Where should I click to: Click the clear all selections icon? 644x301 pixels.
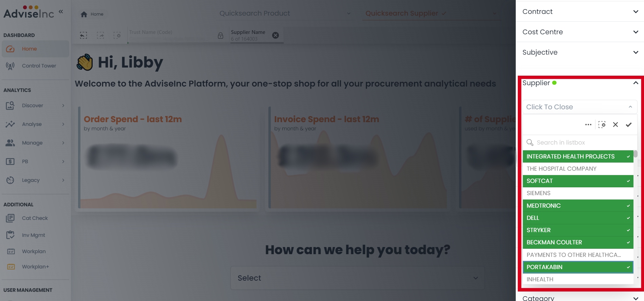(117, 35)
